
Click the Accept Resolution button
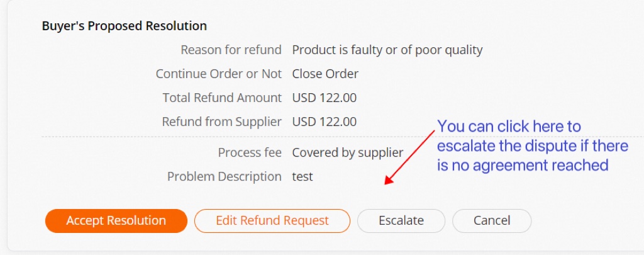tap(116, 221)
